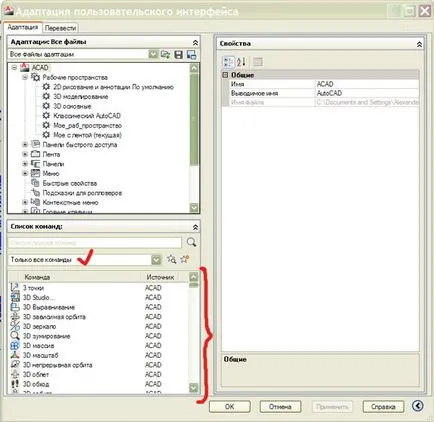Click the OK button
Viewport: 434px width, 422px height.
[x=230, y=407]
